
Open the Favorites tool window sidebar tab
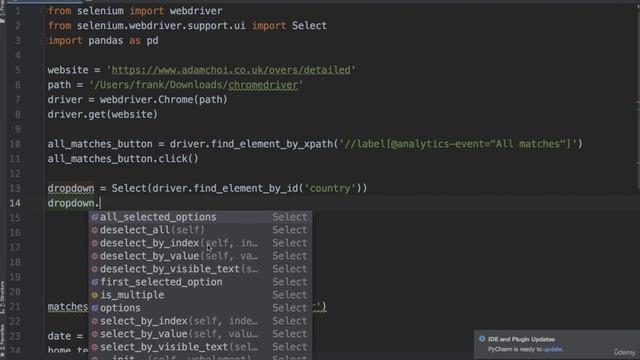[x=2, y=341]
